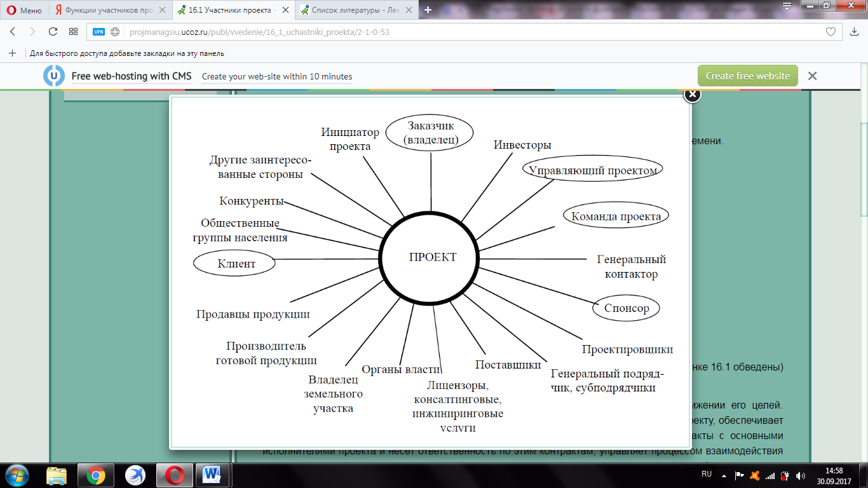Open Microsoft Word from the taskbar
The image size is (868, 488).
click(213, 475)
